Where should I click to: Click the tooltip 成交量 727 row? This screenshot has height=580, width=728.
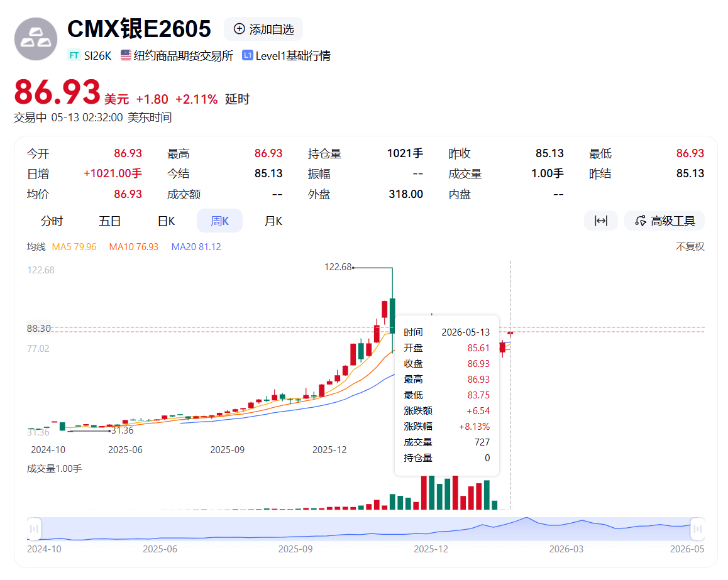(446, 442)
